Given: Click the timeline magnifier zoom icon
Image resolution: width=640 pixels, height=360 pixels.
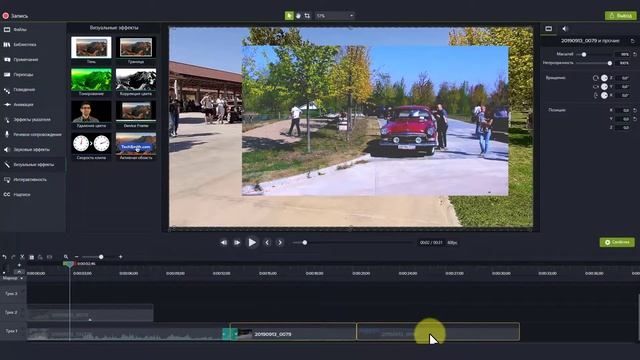Looking at the screenshot, I should 66,257.
